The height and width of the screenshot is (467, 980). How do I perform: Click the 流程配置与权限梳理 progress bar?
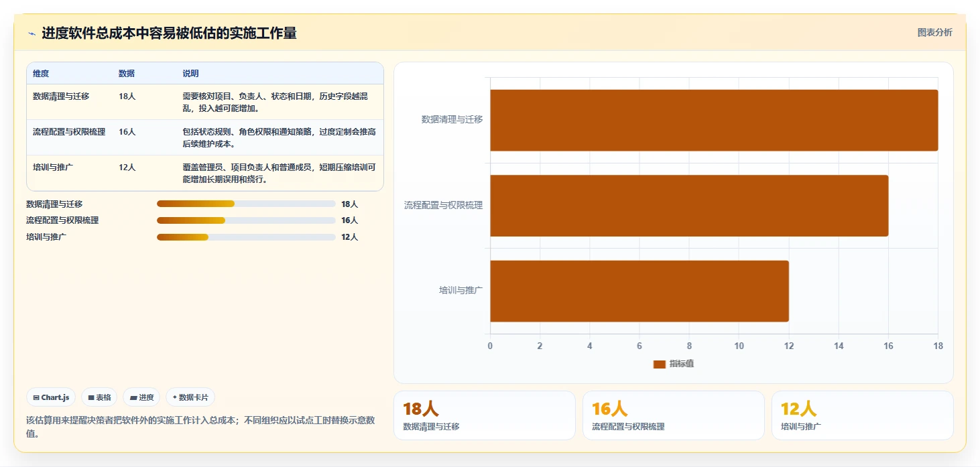tap(246, 220)
